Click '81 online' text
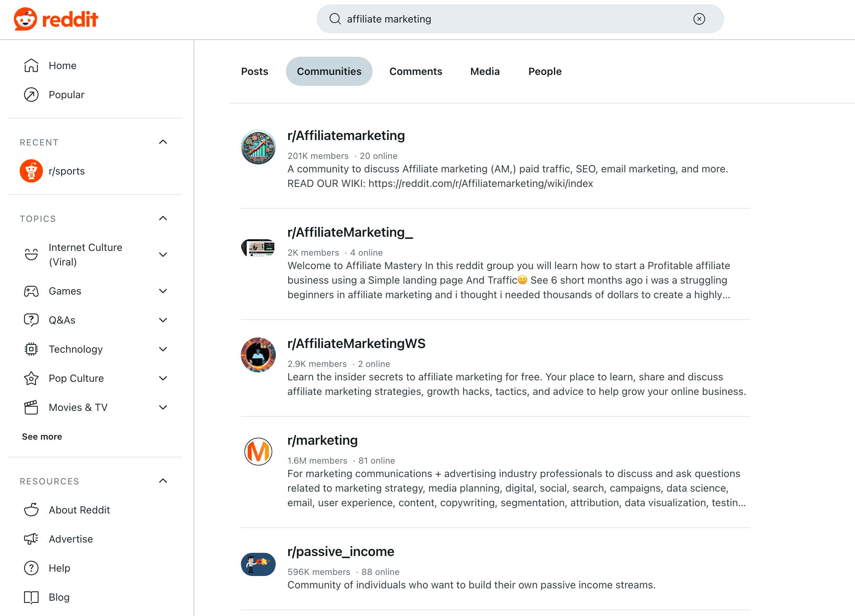Viewport: 855px width, 616px height. [x=377, y=460]
